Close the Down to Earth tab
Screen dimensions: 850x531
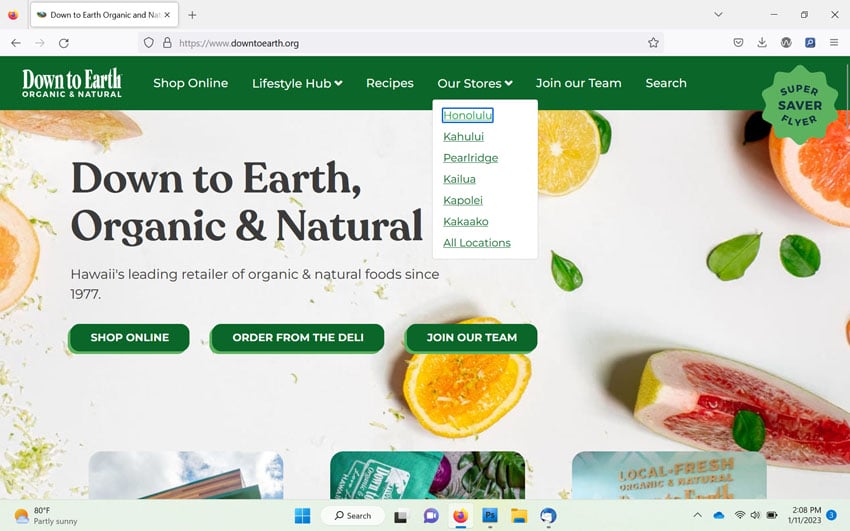tap(168, 15)
